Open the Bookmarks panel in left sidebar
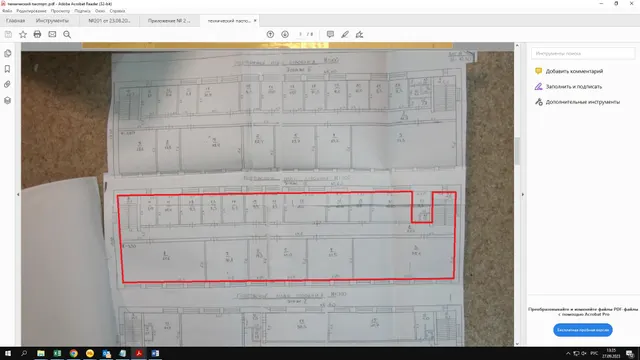 pyautogui.click(x=7, y=69)
